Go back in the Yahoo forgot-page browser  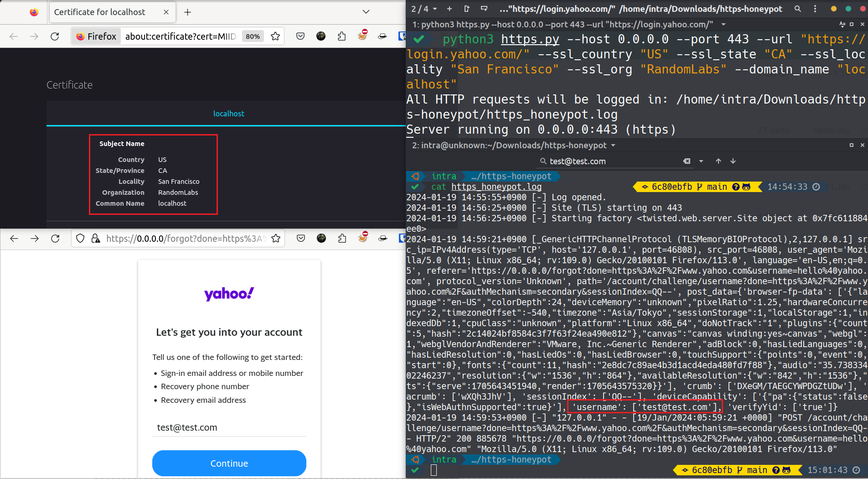point(14,239)
